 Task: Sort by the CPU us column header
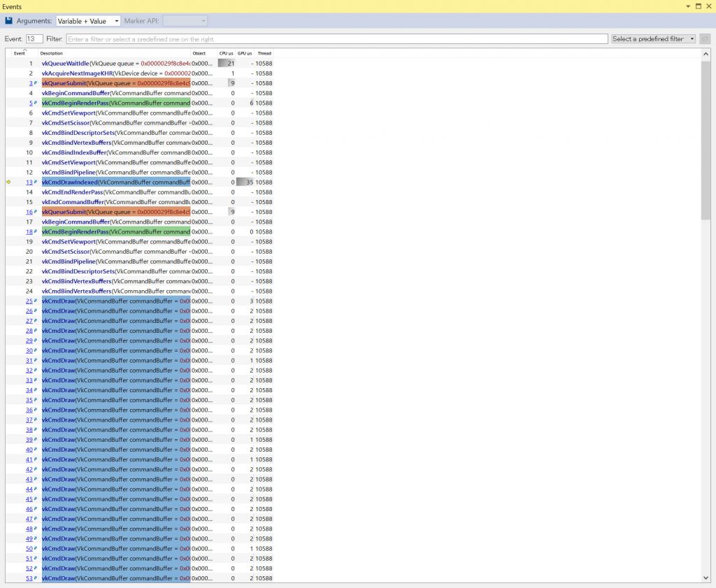226,53
